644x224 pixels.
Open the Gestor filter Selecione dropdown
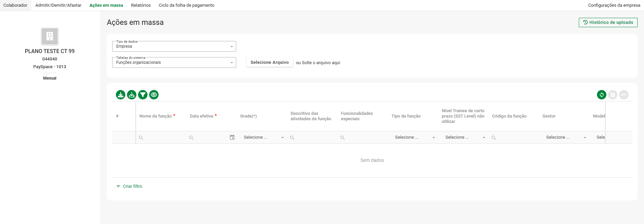[566, 137]
